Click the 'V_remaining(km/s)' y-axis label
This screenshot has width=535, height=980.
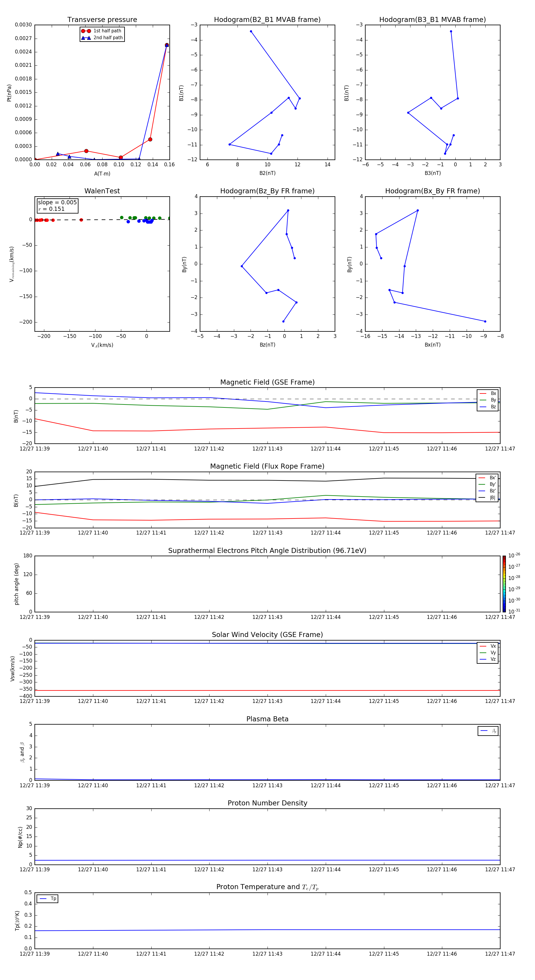point(12,264)
